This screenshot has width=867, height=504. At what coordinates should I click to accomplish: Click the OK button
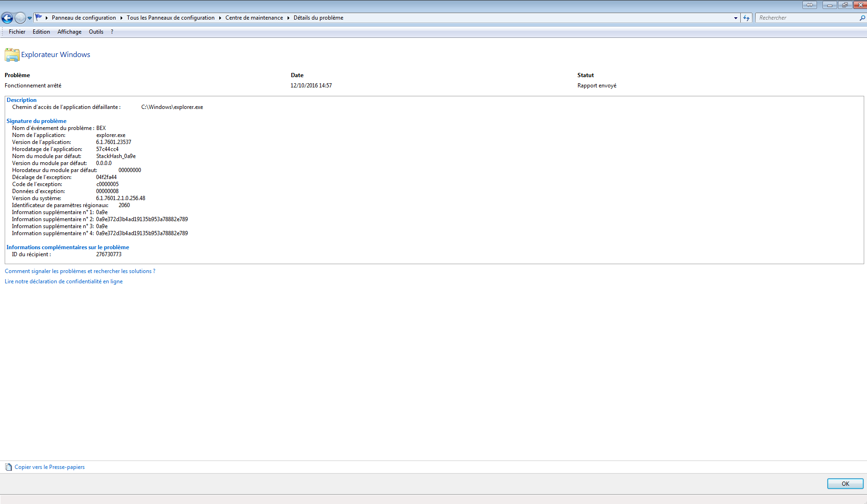(x=845, y=483)
